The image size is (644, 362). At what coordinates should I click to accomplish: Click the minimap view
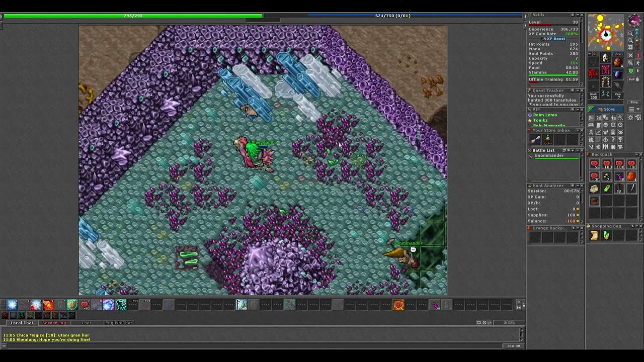point(606,32)
